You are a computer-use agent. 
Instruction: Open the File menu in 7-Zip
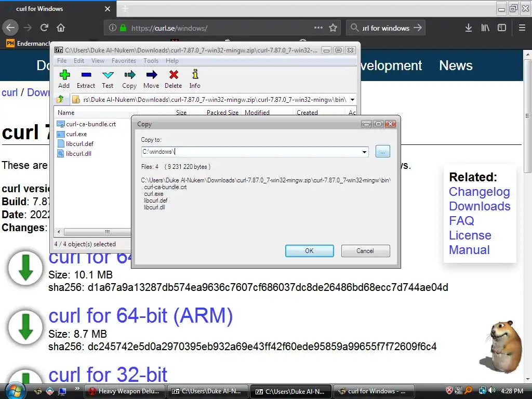point(62,61)
